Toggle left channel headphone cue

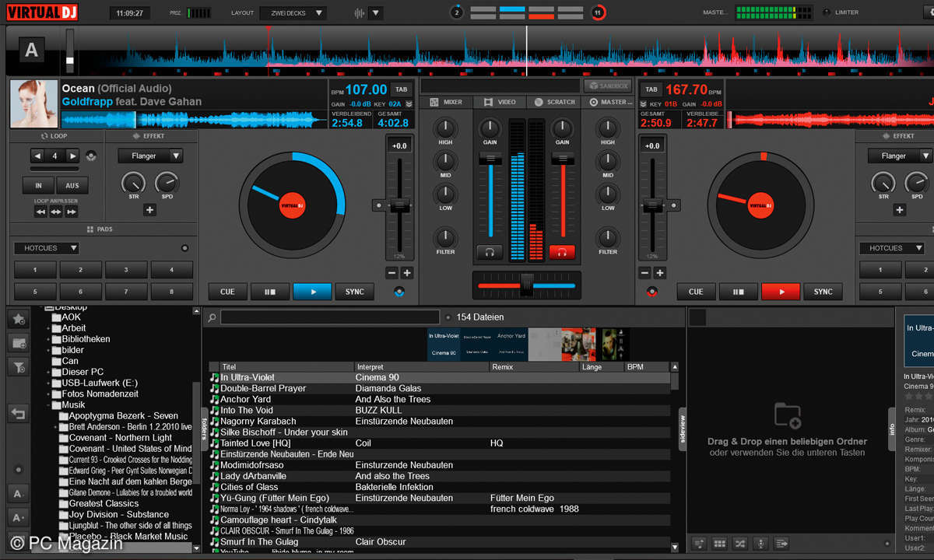[x=490, y=252]
